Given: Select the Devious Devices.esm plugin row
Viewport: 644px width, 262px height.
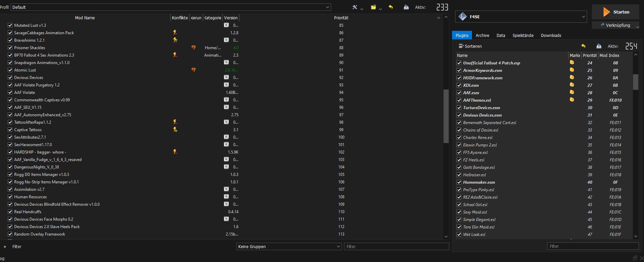Looking at the screenshot, I should coord(544,115).
